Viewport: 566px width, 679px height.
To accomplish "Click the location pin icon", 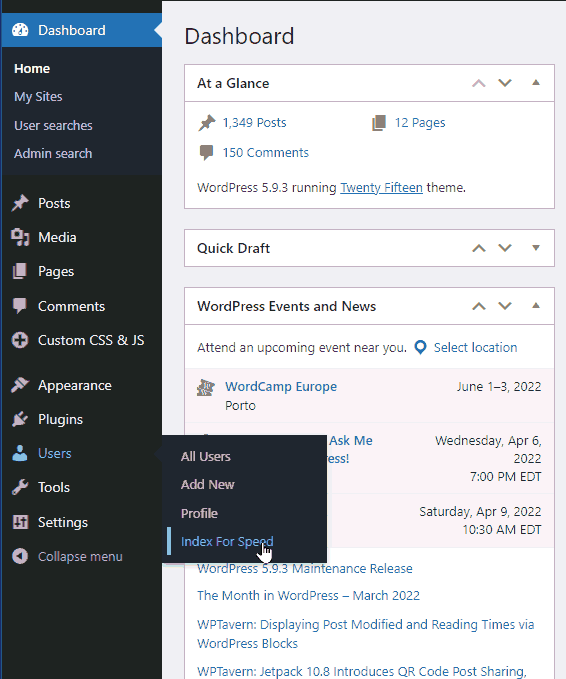I will (420, 347).
